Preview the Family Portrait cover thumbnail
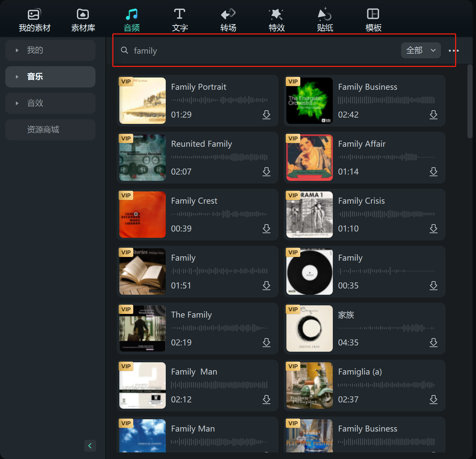The height and width of the screenshot is (459, 476). pyautogui.click(x=143, y=101)
